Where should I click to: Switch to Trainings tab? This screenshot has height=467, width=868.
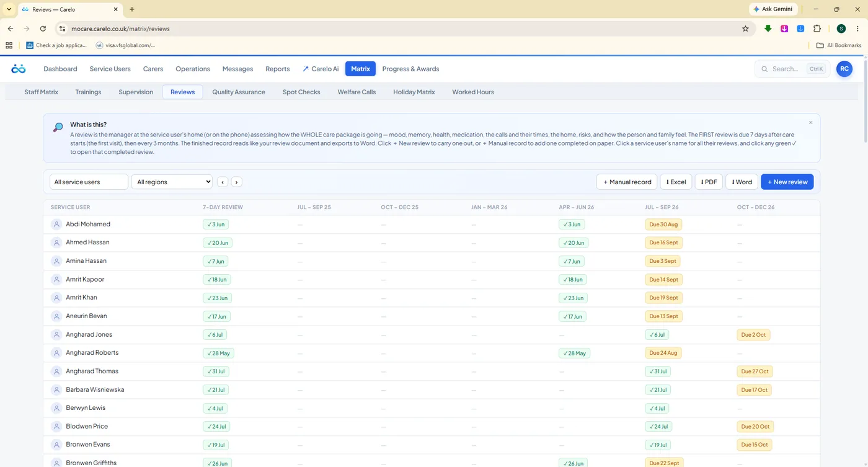pos(88,92)
